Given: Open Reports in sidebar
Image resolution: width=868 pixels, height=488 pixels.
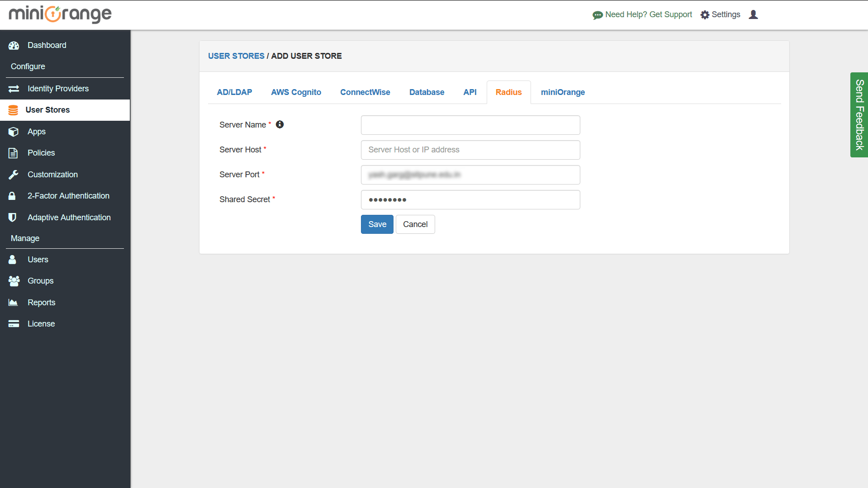Looking at the screenshot, I should (x=65, y=303).
